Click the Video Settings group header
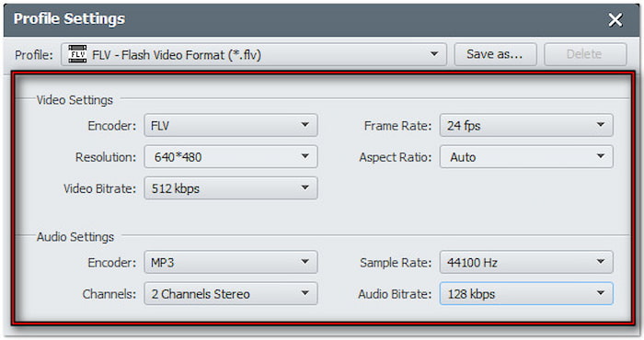Viewport: 644px width, 340px height. tap(75, 99)
